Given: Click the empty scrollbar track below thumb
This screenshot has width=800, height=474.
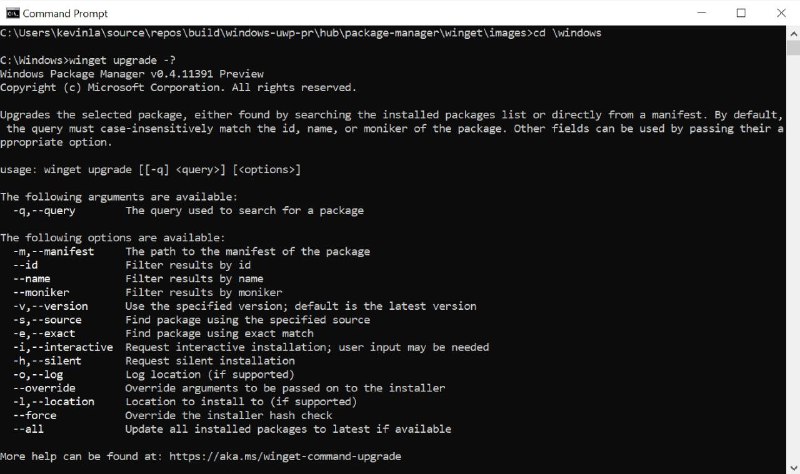Looking at the screenshot, I should pyautogui.click(x=793, y=258).
